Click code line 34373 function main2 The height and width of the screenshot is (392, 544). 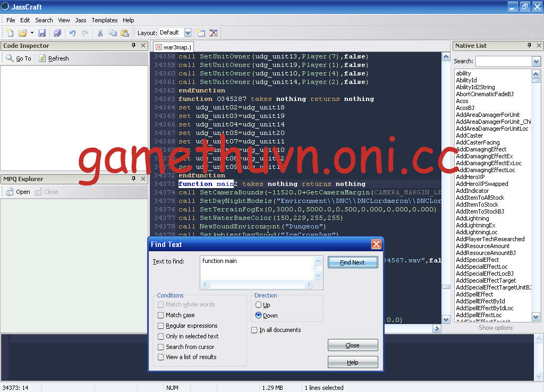pos(271,184)
